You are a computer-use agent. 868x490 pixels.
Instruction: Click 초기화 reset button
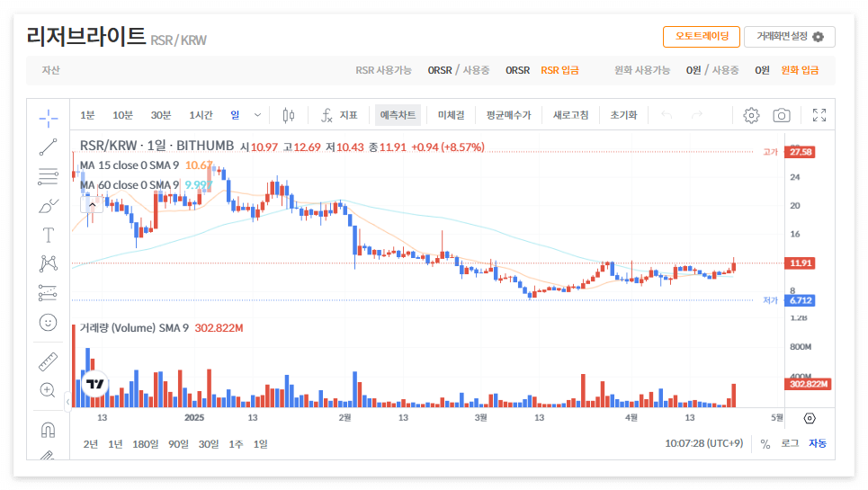[x=624, y=115]
